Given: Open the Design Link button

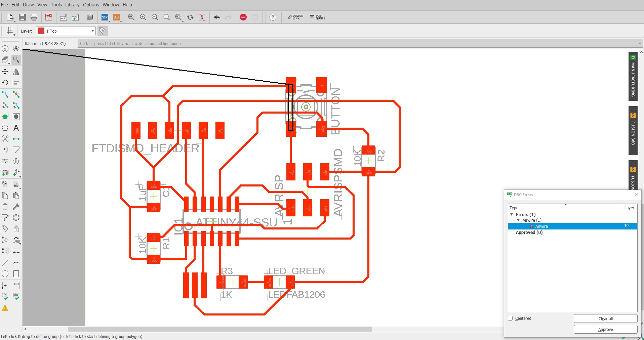Looking at the screenshot, I should click(x=295, y=17).
